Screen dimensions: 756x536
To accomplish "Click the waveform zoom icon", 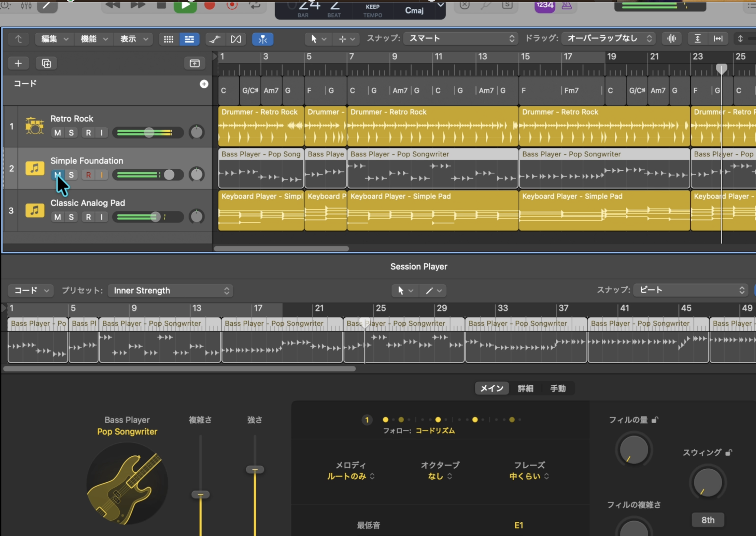I will tap(671, 39).
